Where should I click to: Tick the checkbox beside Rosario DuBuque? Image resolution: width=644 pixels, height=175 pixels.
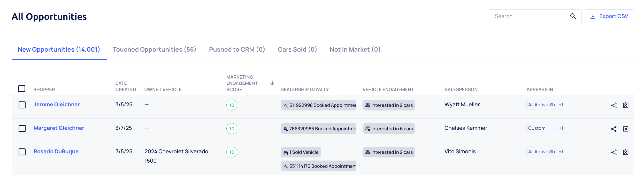click(22, 152)
